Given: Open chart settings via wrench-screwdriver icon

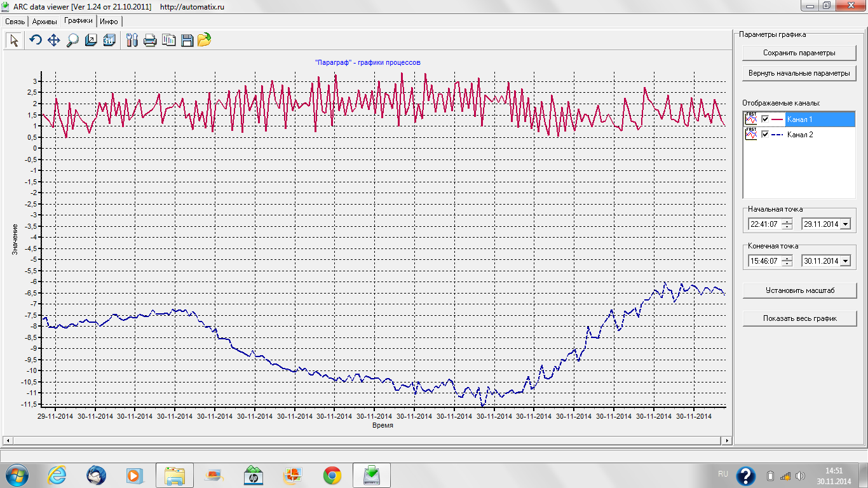Looking at the screenshot, I should pos(132,40).
